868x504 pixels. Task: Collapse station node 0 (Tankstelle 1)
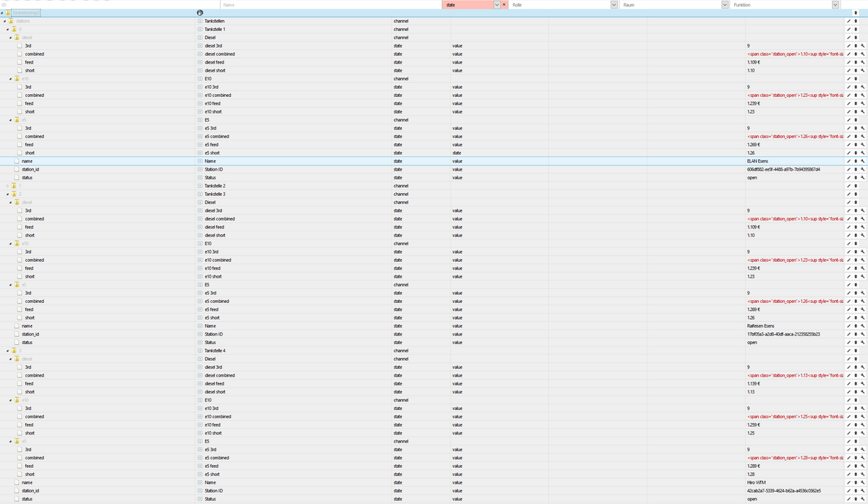click(x=8, y=29)
